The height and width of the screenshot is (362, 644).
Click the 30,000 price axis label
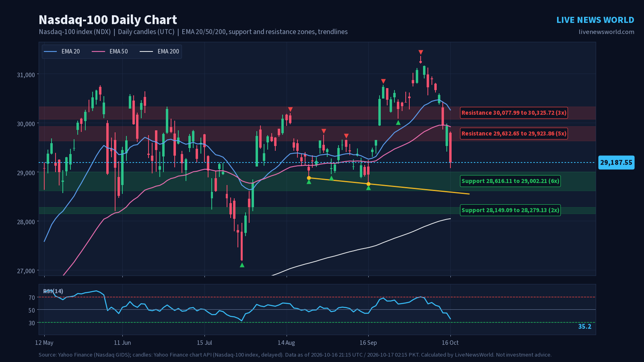pyautogui.click(x=26, y=124)
